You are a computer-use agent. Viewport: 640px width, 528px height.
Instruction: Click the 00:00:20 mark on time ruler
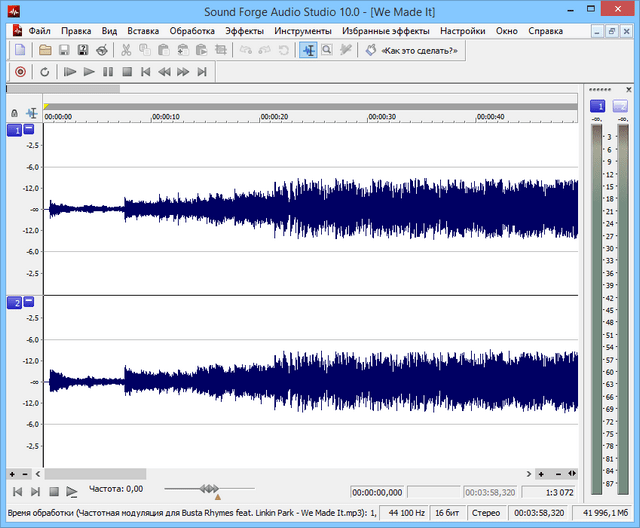(273, 117)
